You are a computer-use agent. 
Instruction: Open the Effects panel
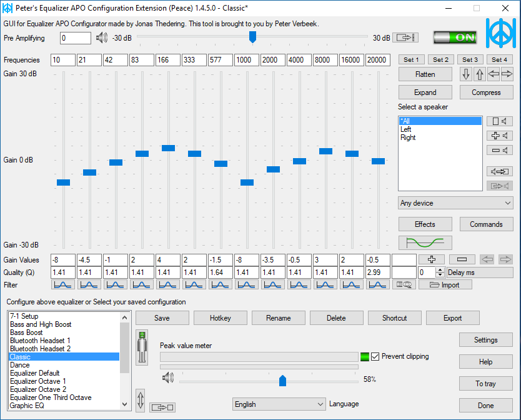coord(425,224)
